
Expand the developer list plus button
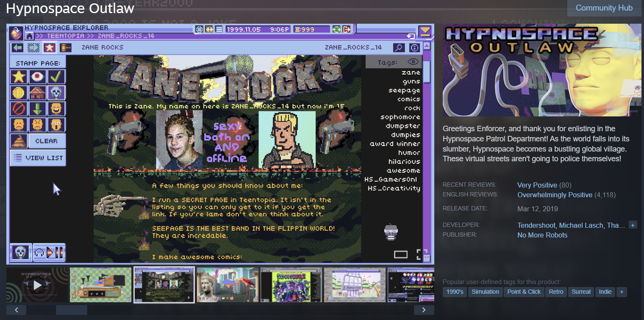633,225
